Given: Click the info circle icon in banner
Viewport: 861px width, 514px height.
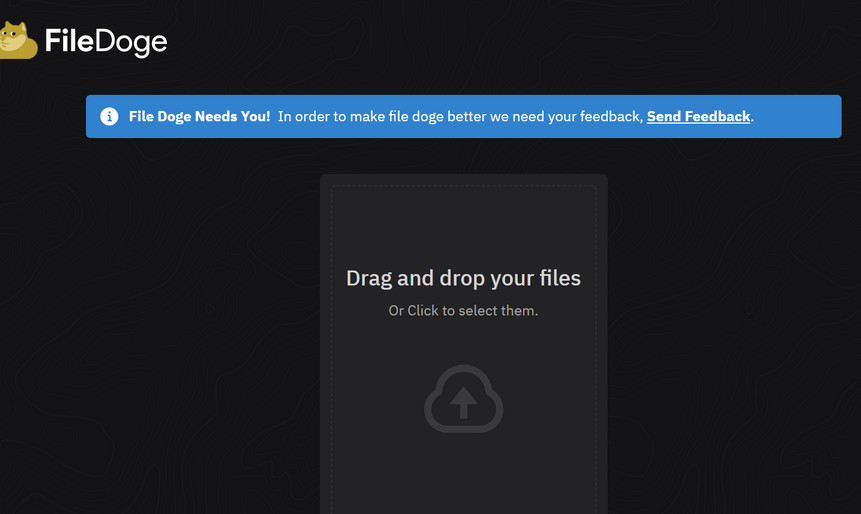Looking at the screenshot, I should click(x=109, y=117).
